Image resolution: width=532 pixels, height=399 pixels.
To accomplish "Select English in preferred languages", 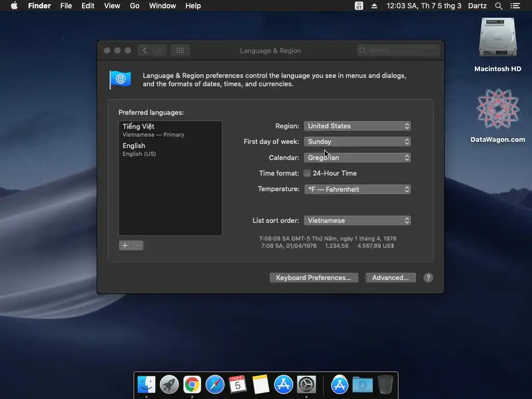I will click(x=170, y=149).
